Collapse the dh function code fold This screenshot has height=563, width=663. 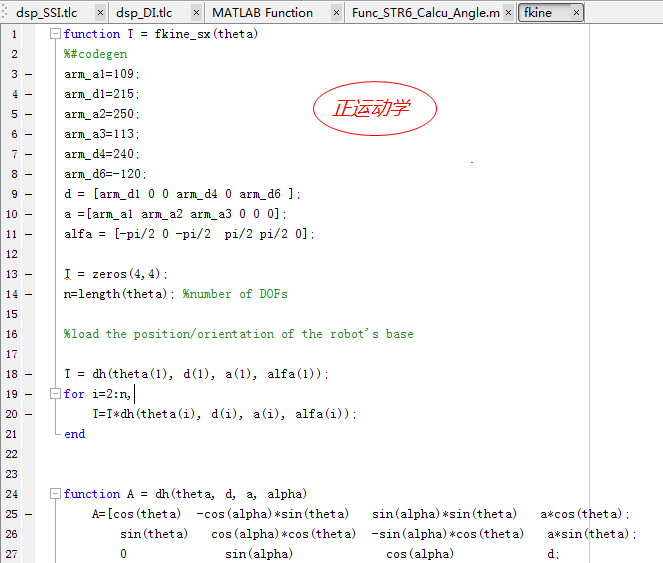55,494
